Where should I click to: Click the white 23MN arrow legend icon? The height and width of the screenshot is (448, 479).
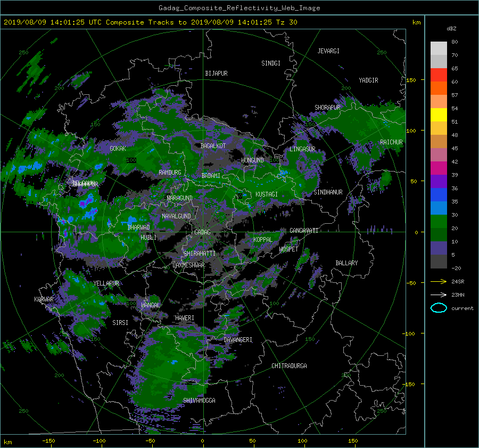439,295
